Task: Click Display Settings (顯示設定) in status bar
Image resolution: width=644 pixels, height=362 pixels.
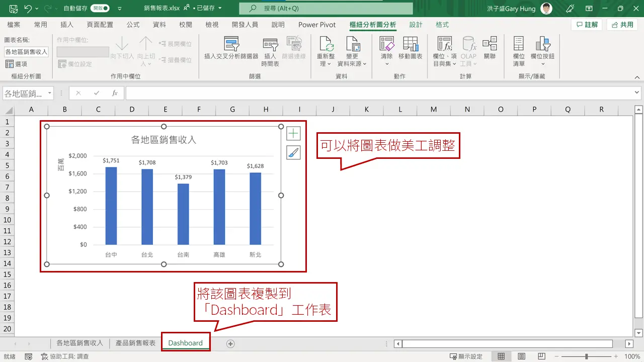Action: click(x=466, y=356)
